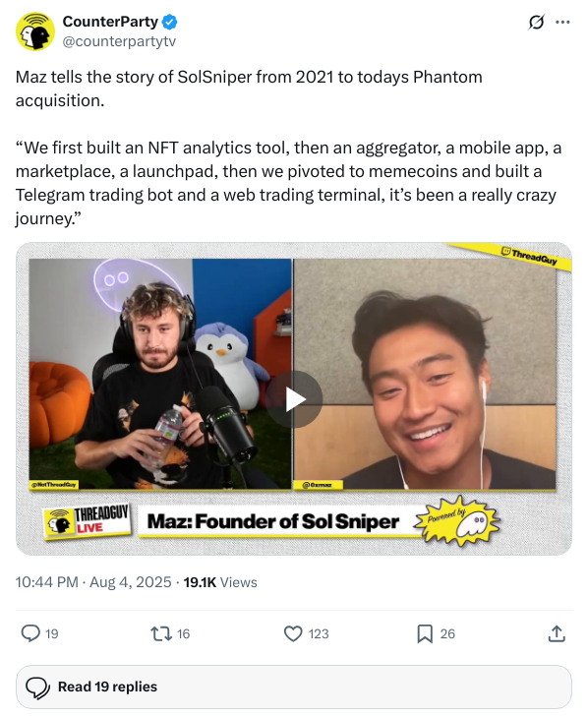This screenshot has width=588, height=717.
Task: Play the video with center play button
Action: 294,399
